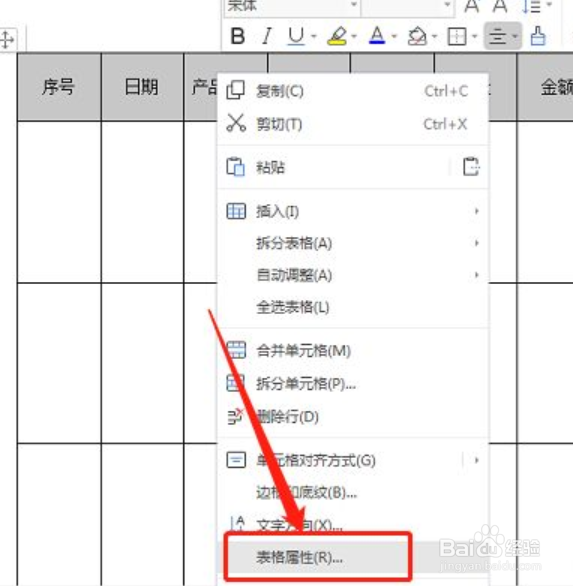Open the font size combo box

[x=407, y=6]
